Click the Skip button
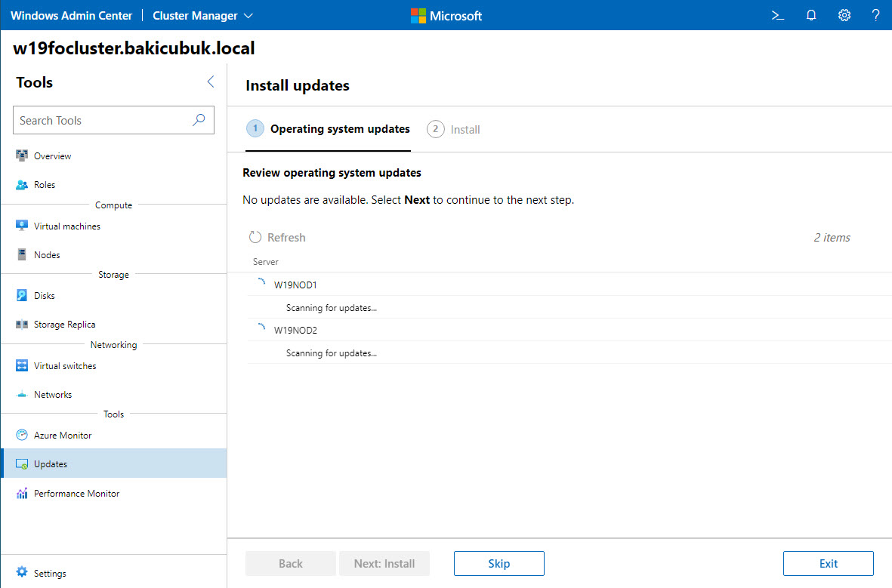892x588 pixels. 499,564
